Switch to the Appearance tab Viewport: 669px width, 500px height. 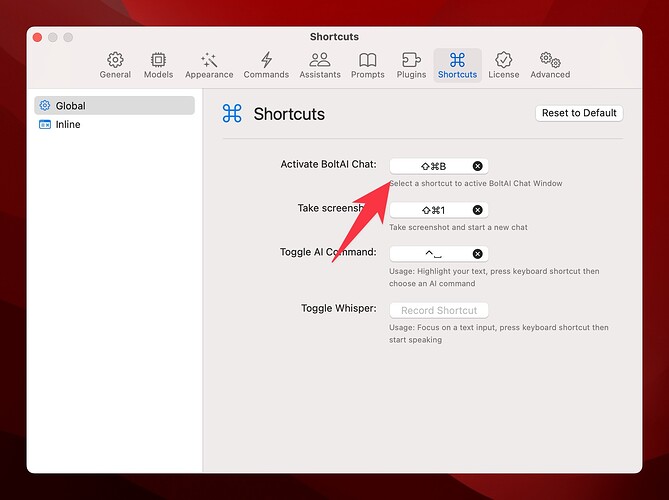pyautogui.click(x=209, y=65)
